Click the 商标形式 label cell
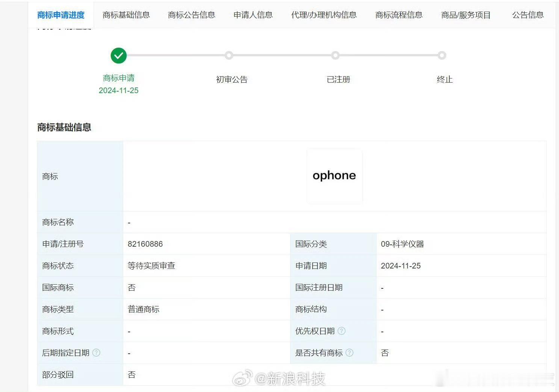The width and height of the screenshot is (559, 392). point(80,331)
